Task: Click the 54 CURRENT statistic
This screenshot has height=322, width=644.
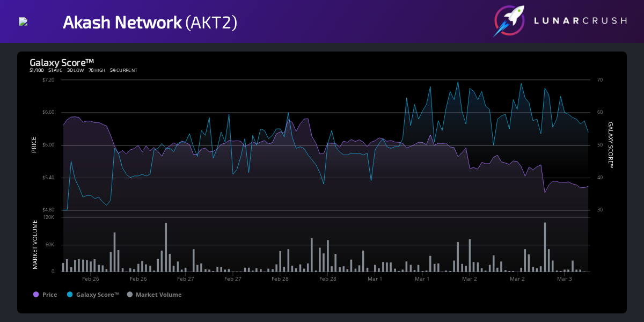Action: click(x=123, y=70)
